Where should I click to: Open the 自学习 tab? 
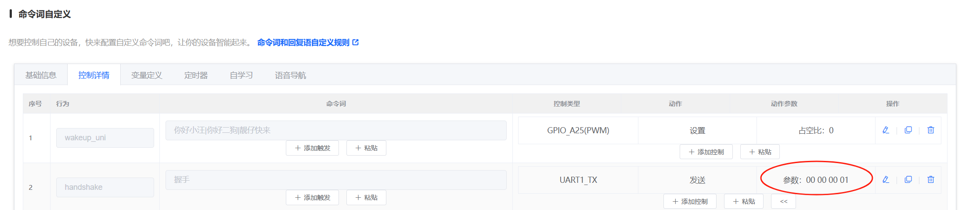[241, 75]
